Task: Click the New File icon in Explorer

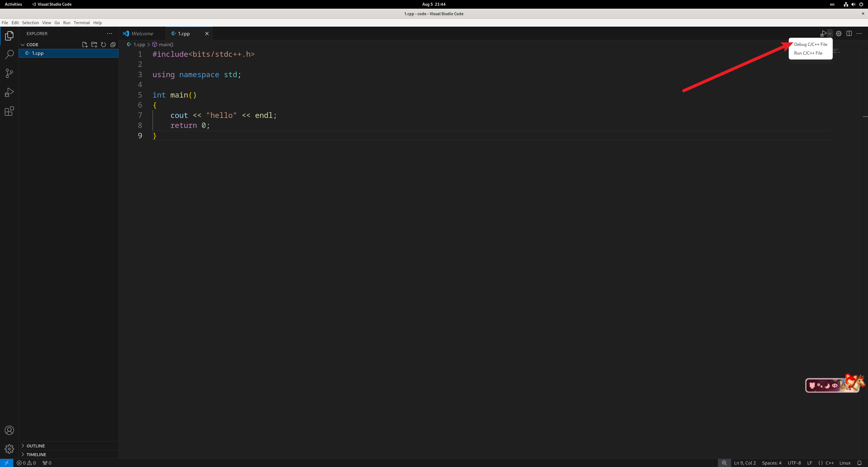Action: [85, 44]
